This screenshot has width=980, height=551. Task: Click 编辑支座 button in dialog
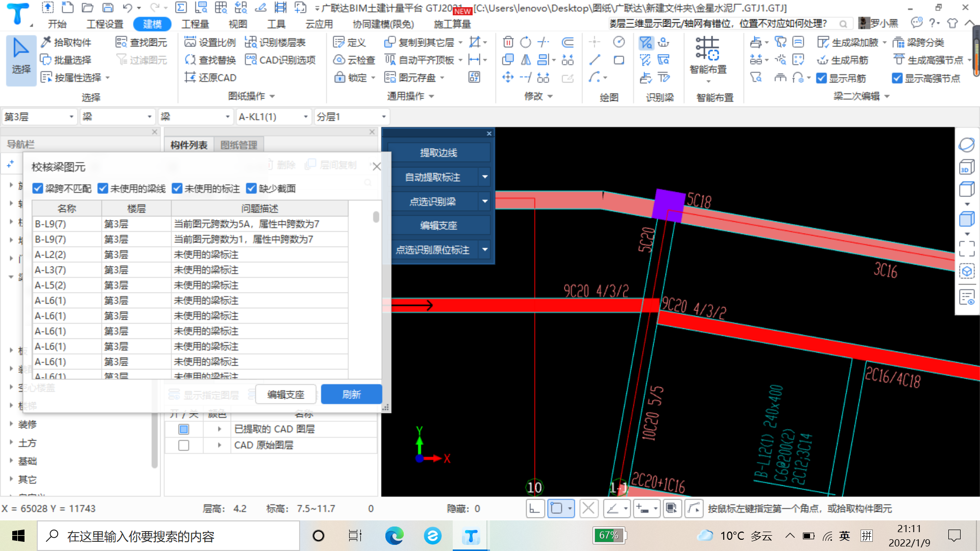tap(285, 394)
